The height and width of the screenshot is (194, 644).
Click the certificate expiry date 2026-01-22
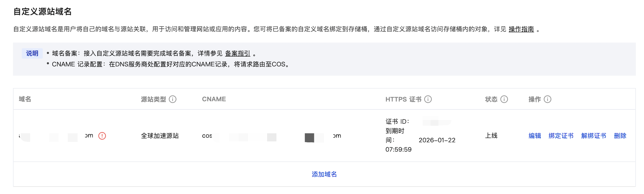pos(437,140)
